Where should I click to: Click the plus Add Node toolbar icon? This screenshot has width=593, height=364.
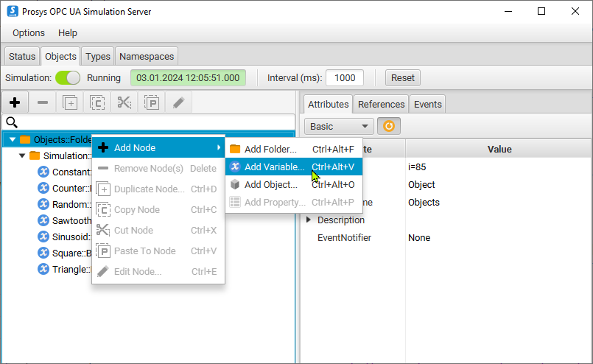[x=15, y=102]
